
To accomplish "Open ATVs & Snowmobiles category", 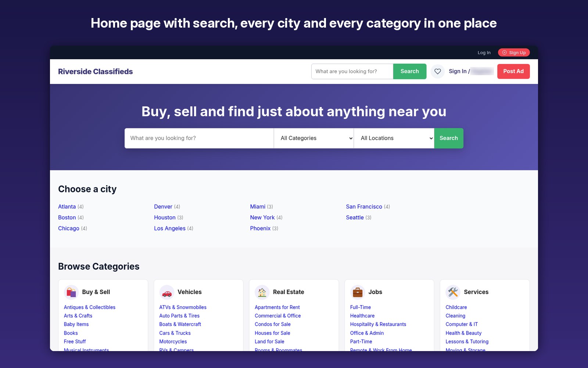I will point(183,307).
